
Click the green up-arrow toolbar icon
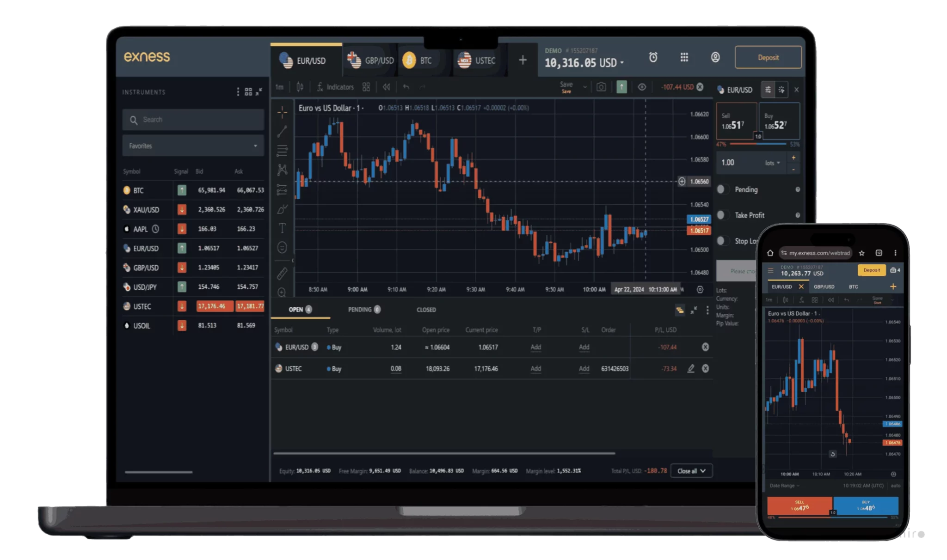point(621,87)
